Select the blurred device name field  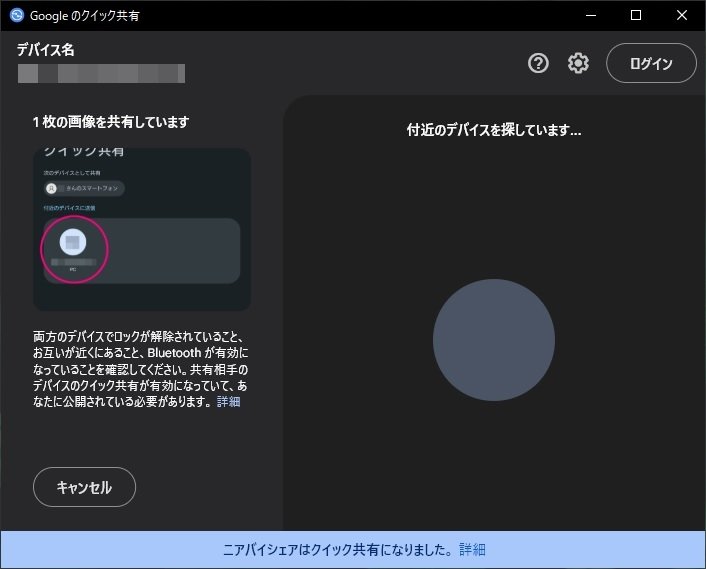(101, 73)
